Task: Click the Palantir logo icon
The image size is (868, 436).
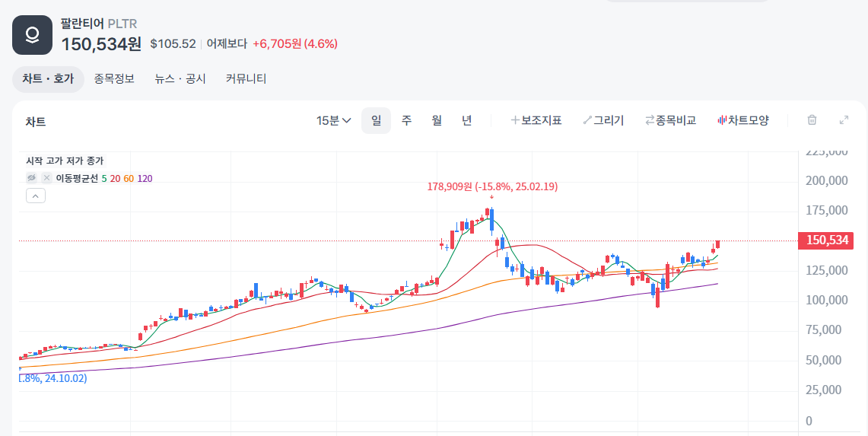Action: [32, 35]
